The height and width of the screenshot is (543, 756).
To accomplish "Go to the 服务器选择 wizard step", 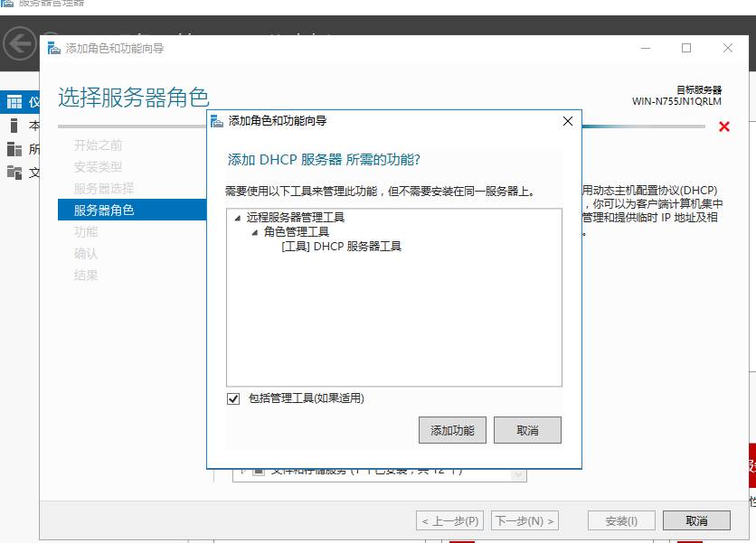I will click(104, 188).
